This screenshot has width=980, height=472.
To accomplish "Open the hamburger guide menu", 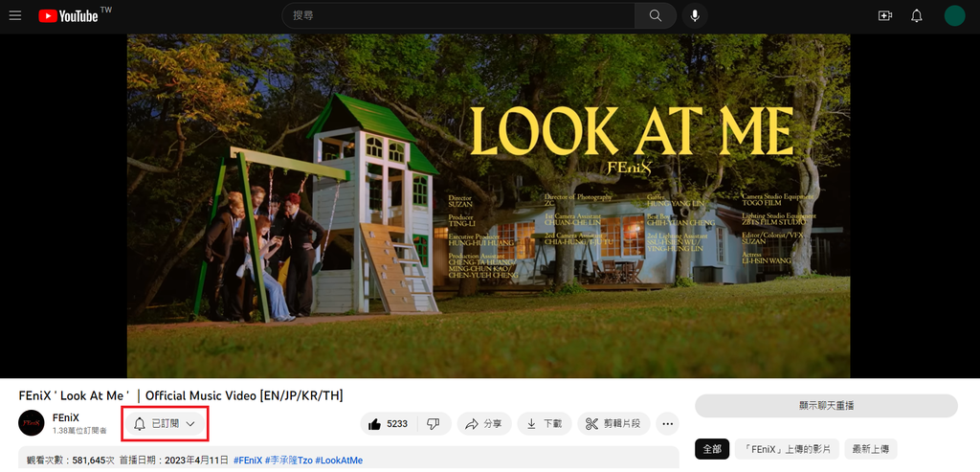I will 15,15.
